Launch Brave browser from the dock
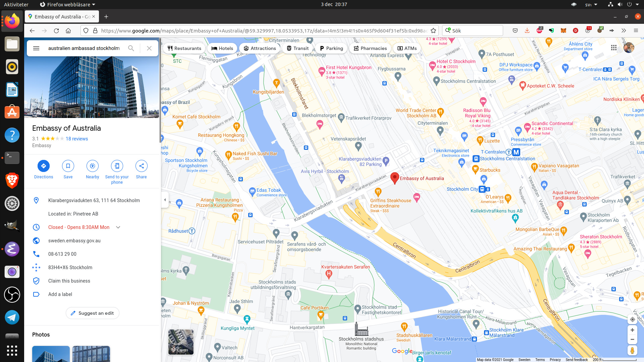 (x=12, y=181)
